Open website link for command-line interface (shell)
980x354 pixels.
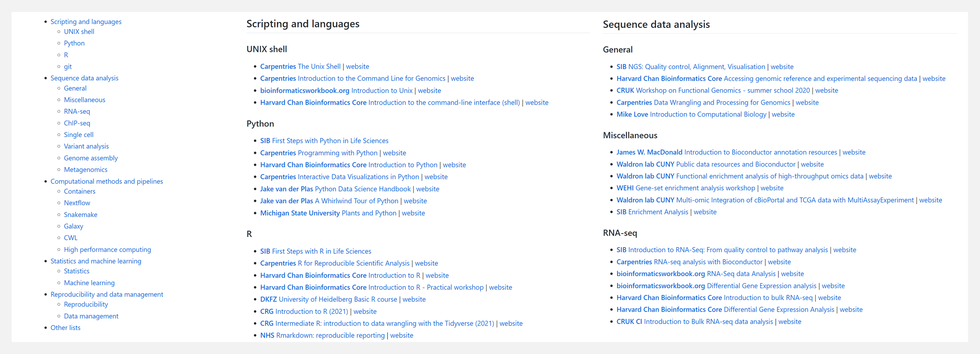click(537, 103)
